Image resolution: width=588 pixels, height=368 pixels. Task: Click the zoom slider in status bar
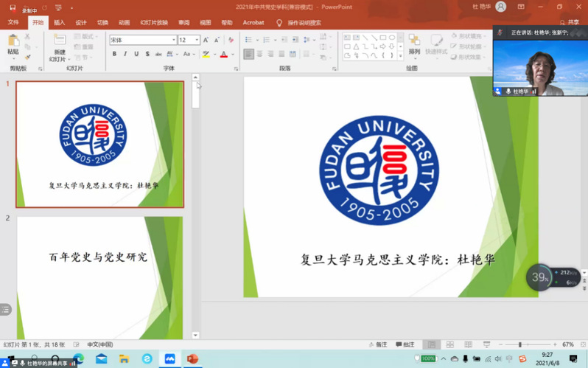click(x=520, y=344)
